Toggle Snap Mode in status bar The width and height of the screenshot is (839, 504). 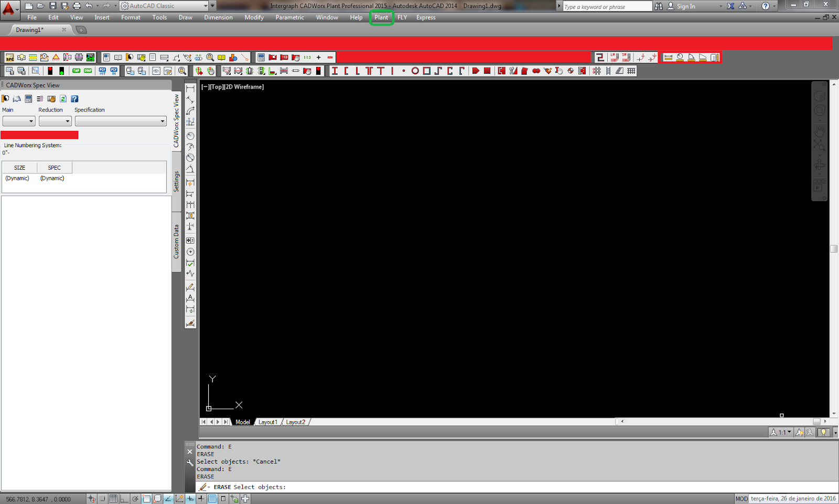(102, 499)
